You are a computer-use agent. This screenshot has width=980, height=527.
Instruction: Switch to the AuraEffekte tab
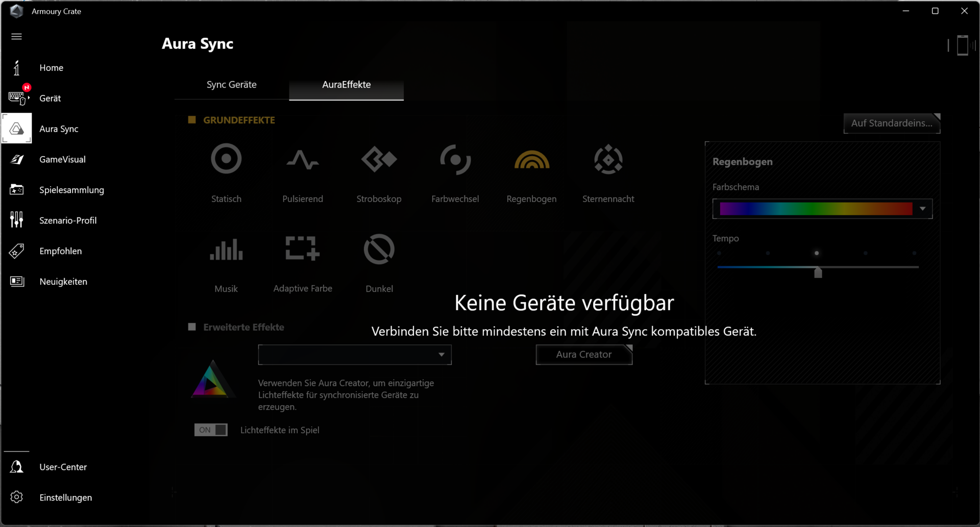pyautogui.click(x=347, y=85)
